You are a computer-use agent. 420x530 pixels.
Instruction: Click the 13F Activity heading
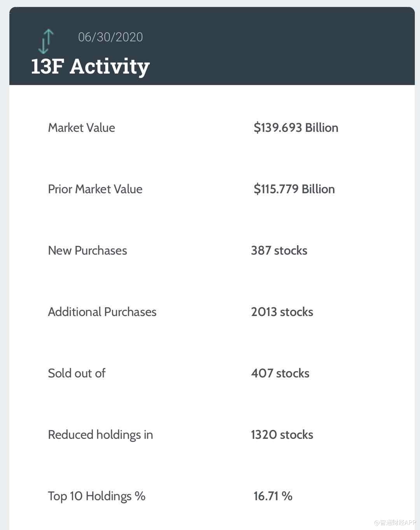90,66
